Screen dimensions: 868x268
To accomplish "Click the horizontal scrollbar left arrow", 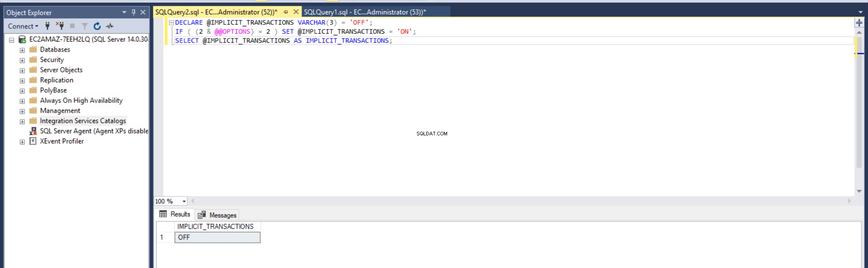I will click(x=193, y=201).
